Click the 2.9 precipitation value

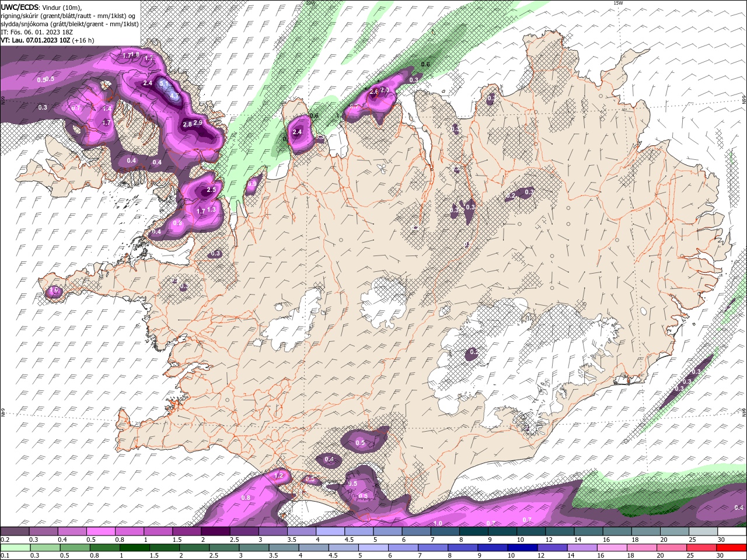[x=198, y=123]
